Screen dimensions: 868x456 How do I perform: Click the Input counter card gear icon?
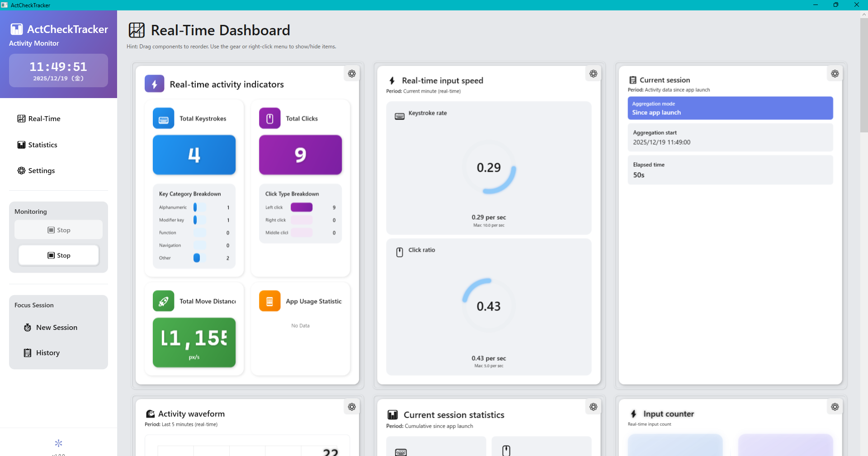tap(835, 407)
